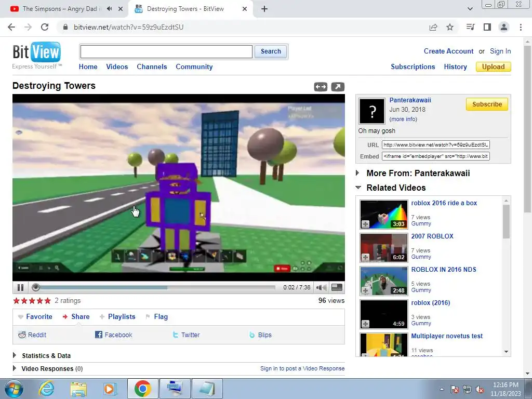Pop out the video player window icon
Viewport: 532px width, 399px height.
tap(338, 87)
